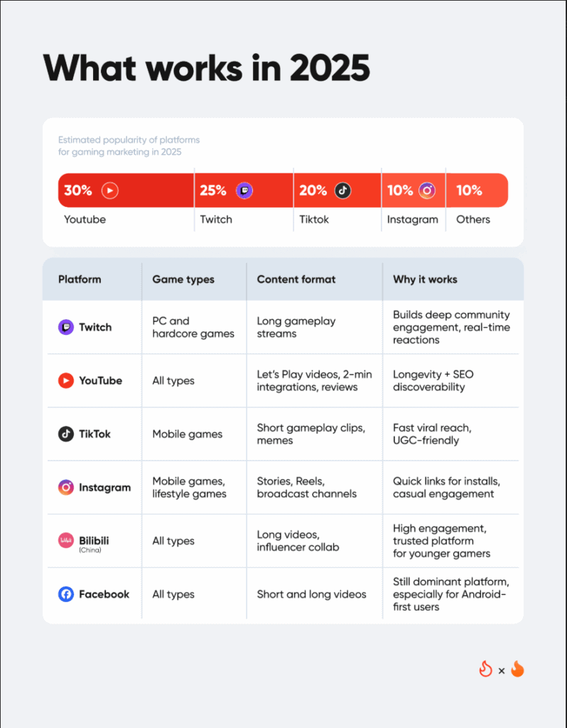Click the Why it works header

click(x=425, y=279)
